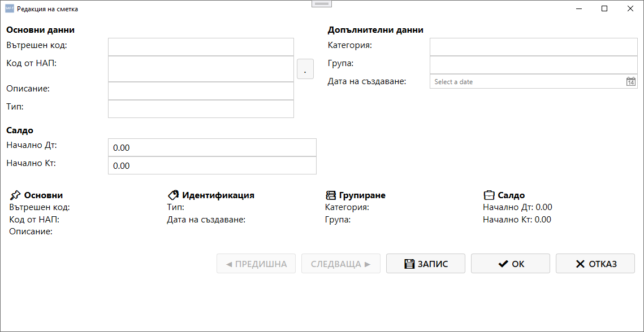This screenshot has height=332, width=644.
Task: Go to ПРЕДИШНА record button
Action: click(256, 264)
